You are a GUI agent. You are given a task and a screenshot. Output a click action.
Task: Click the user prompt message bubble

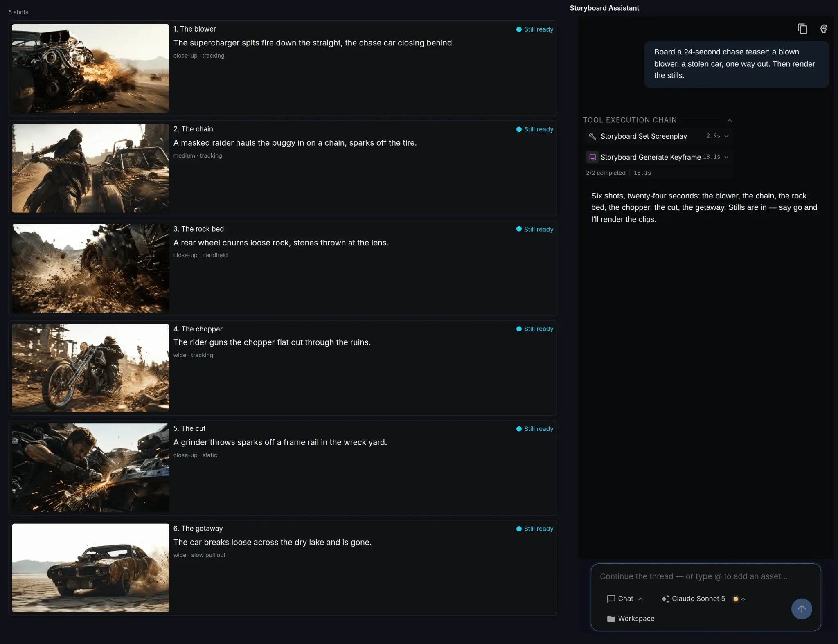click(x=737, y=64)
